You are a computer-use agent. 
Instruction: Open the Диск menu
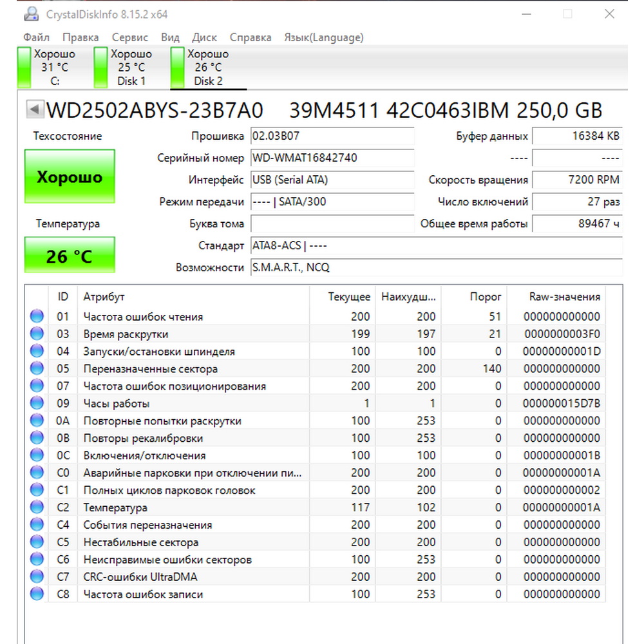(x=204, y=37)
